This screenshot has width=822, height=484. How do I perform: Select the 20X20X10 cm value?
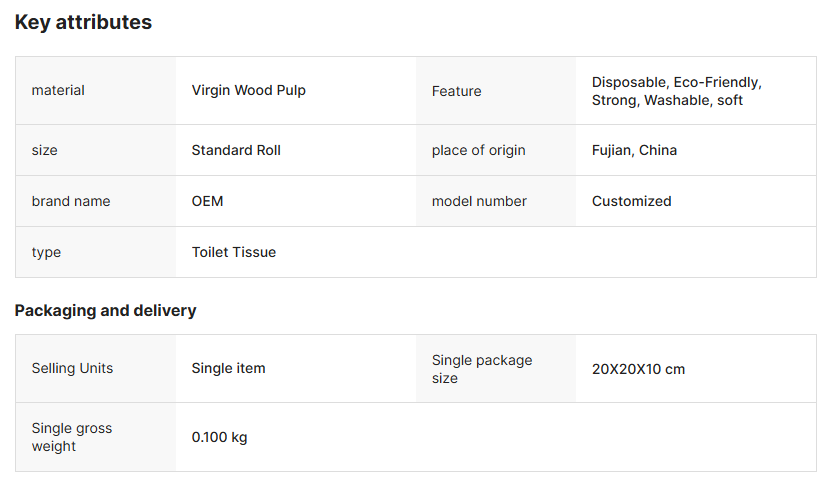pos(638,369)
